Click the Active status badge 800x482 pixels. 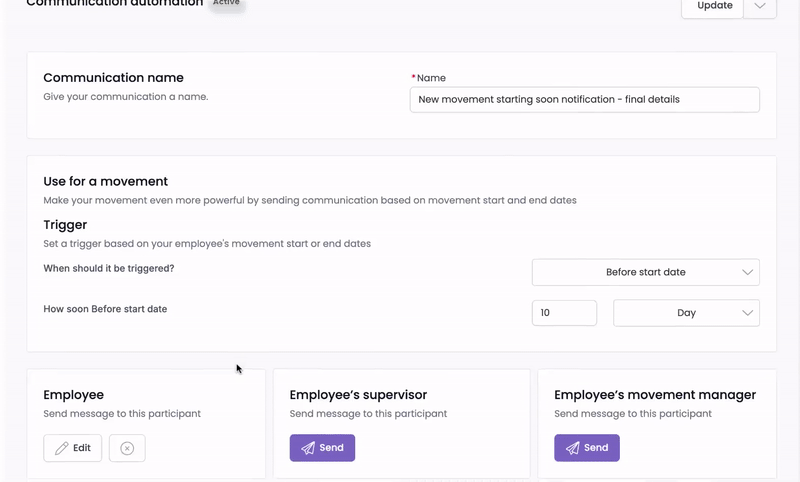click(x=226, y=3)
